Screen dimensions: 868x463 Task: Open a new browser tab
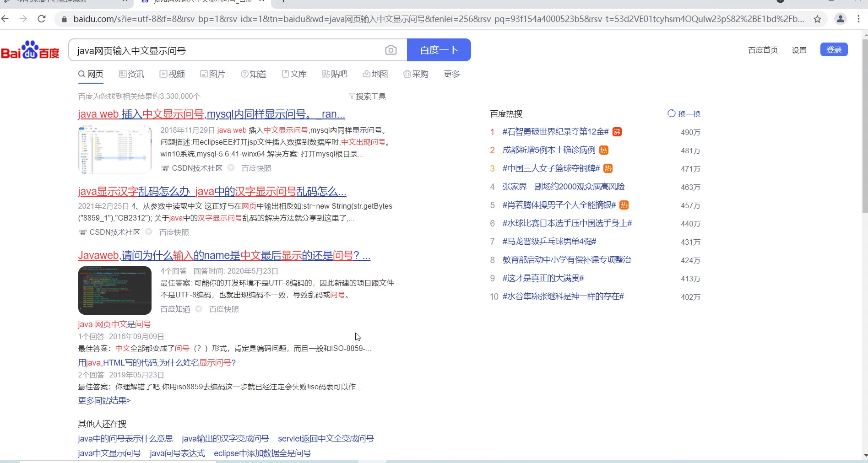pos(283,1)
